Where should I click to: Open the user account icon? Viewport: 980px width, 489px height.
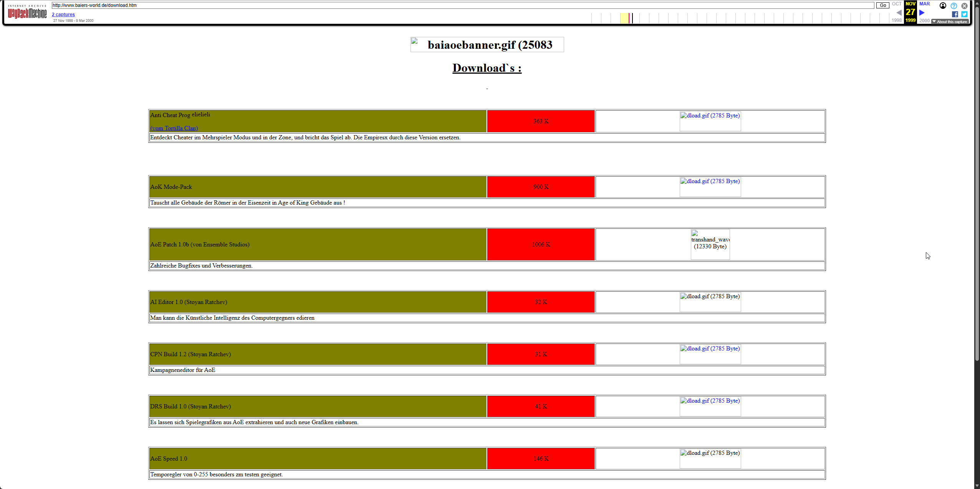click(943, 5)
